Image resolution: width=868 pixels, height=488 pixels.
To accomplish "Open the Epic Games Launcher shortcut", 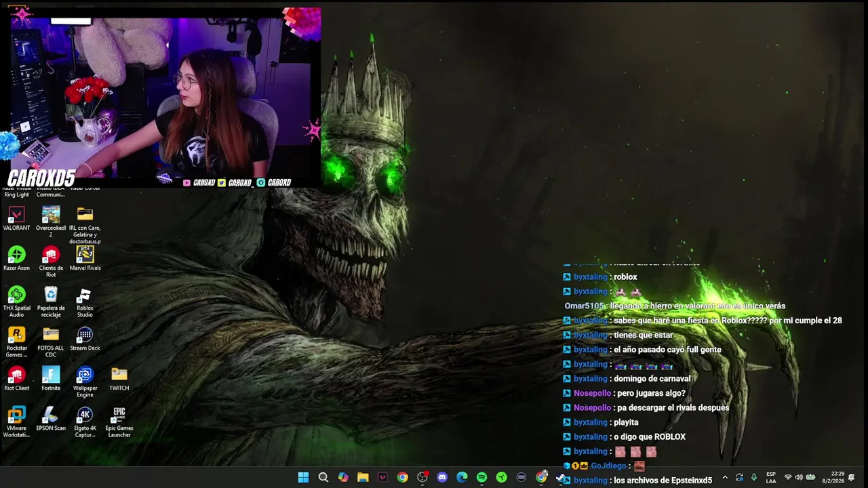I will [119, 422].
